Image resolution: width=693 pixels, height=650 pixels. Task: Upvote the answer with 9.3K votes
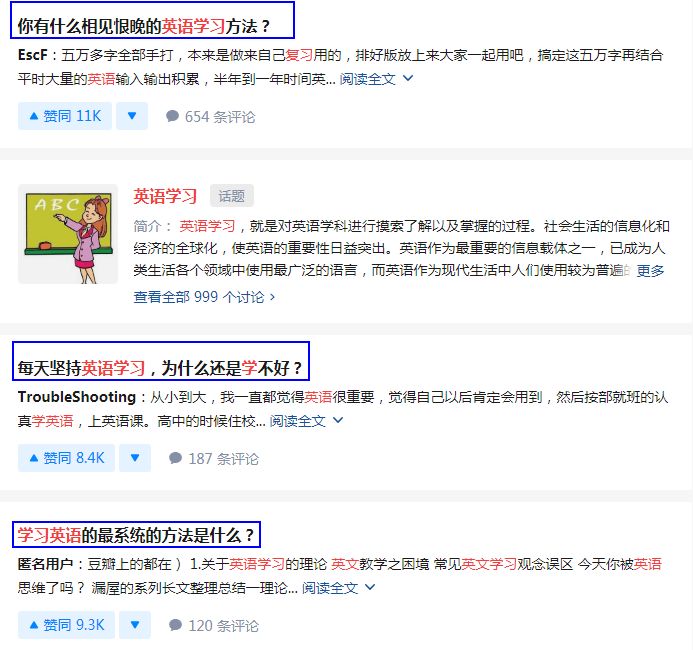66,625
